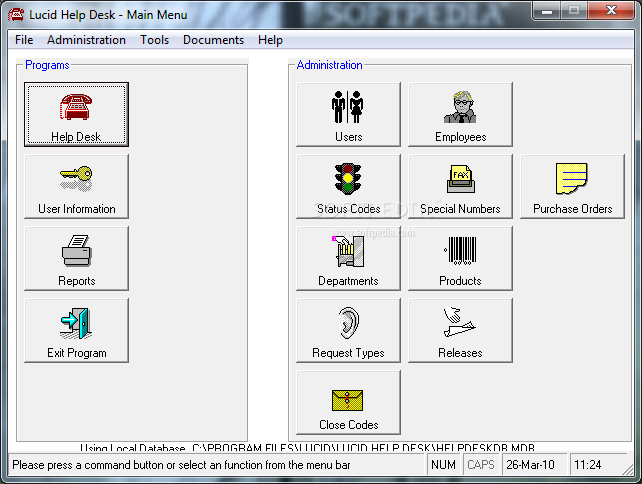Open Employees via the man portrait icon

460,114
